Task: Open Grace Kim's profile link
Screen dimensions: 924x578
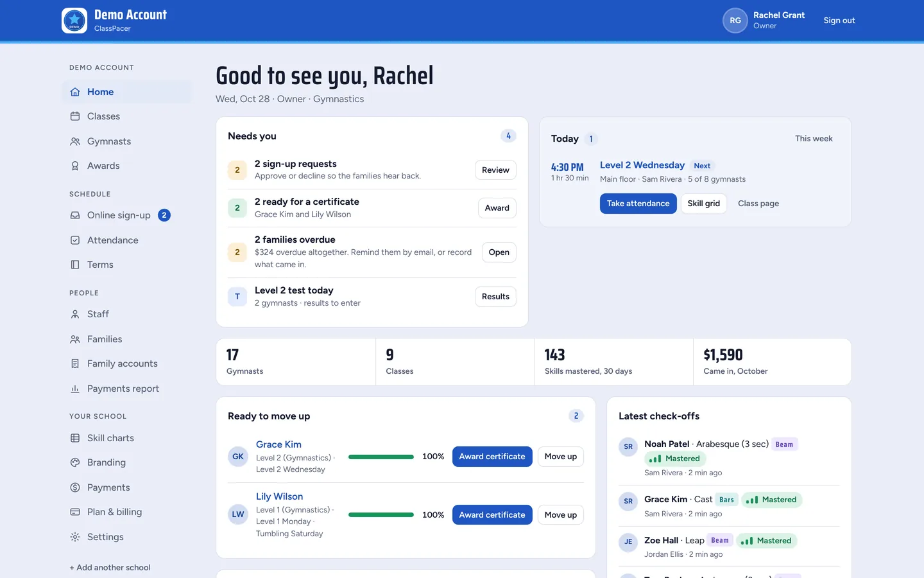Action: pyautogui.click(x=278, y=444)
